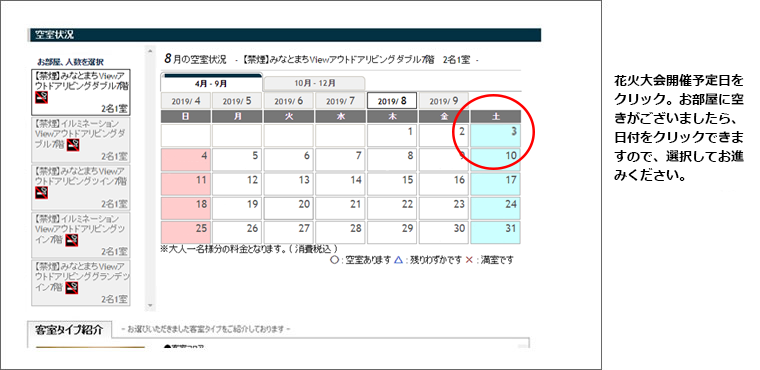This screenshot has height=370, width=760.
Task: Select month 2019/4
Action: click(x=186, y=101)
